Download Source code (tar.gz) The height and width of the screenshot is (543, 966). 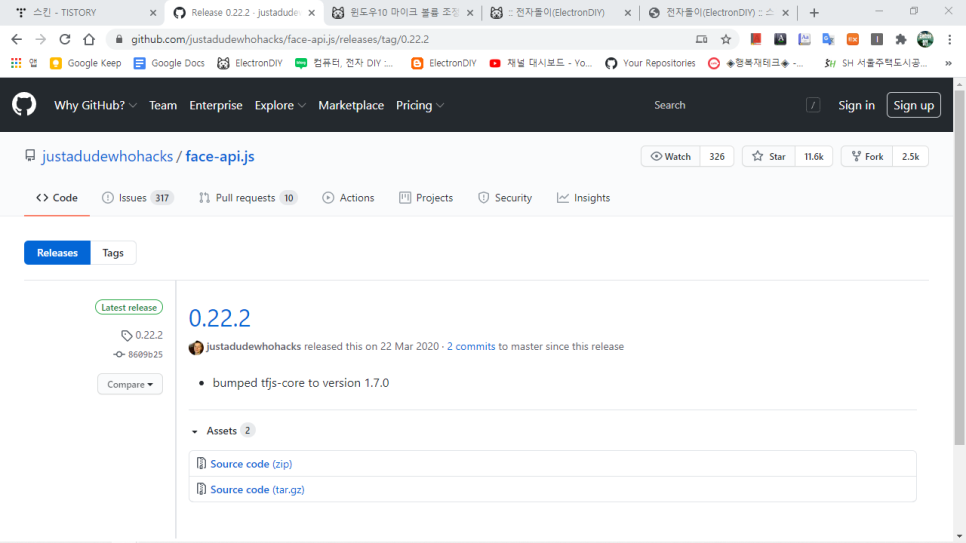(257, 489)
